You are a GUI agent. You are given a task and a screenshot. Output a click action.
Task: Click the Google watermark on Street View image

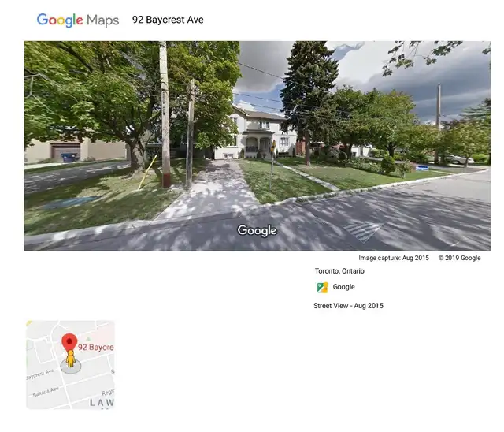coord(257,230)
